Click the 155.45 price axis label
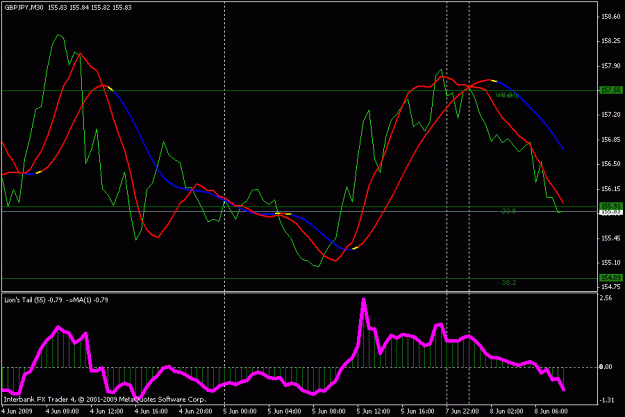This screenshot has height=417, width=625. coord(612,238)
